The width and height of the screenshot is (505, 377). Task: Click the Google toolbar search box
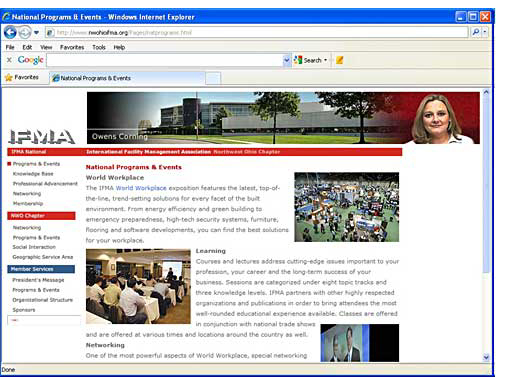tap(165, 60)
